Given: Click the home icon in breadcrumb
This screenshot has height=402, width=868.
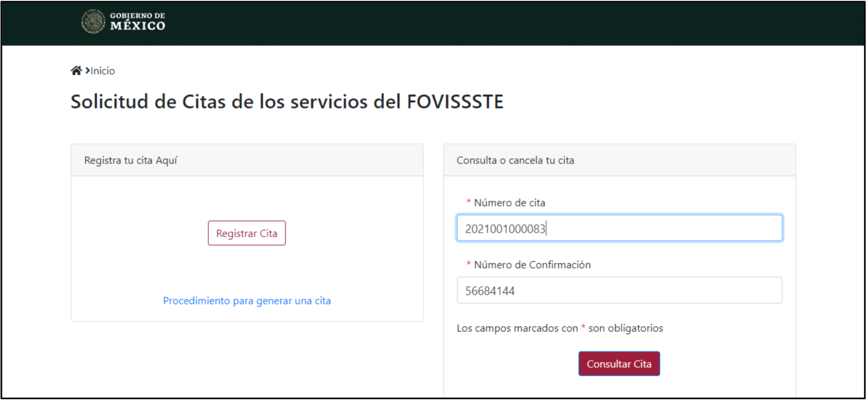Looking at the screenshot, I should click(x=76, y=70).
